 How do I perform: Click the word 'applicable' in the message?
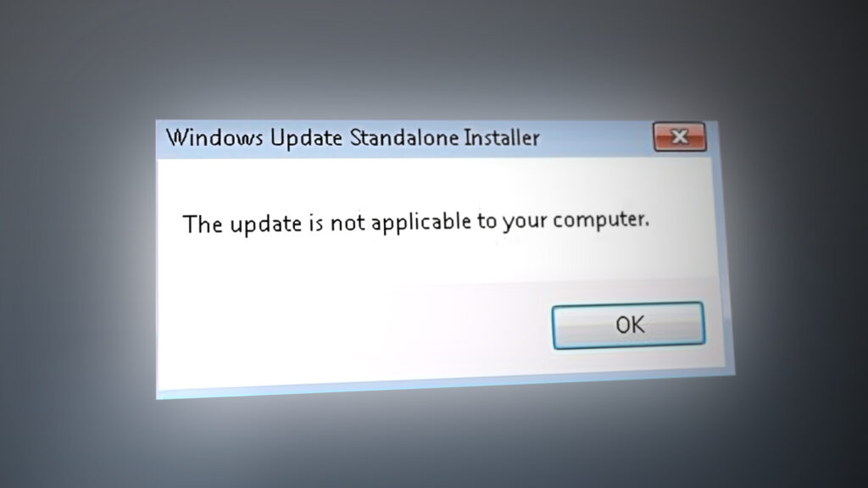pyautogui.click(x=420, y=223)
